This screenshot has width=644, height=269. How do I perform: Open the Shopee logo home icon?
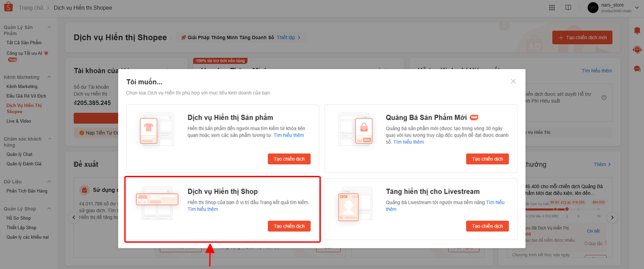click(9, 8)
